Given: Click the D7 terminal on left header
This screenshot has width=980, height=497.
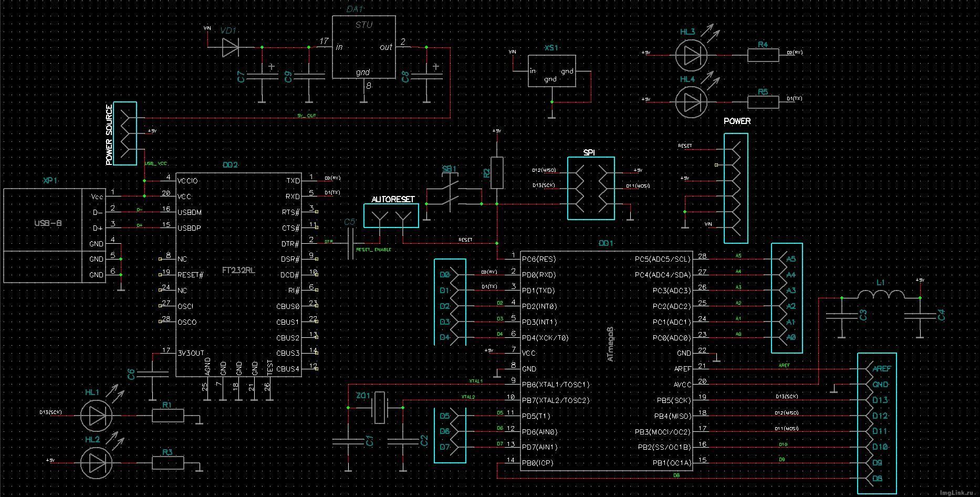Looking at the screenshot, I should tap(445, 447).
